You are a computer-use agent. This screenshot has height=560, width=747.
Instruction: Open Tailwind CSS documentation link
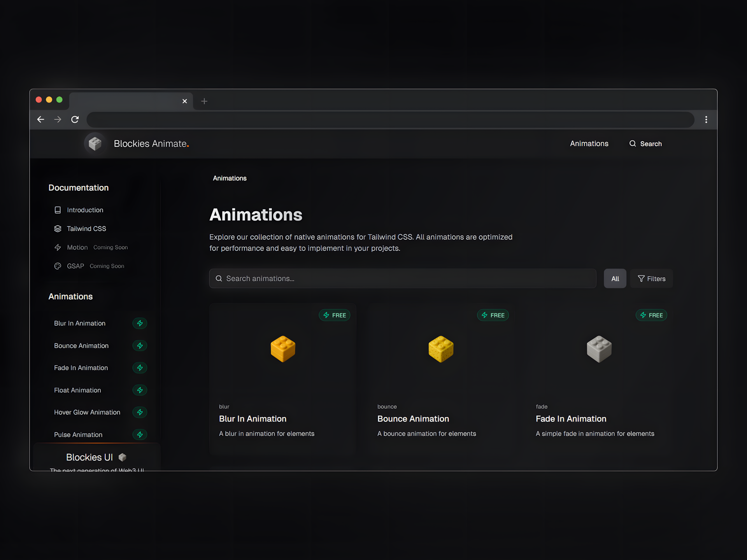(x=86, y=229)
